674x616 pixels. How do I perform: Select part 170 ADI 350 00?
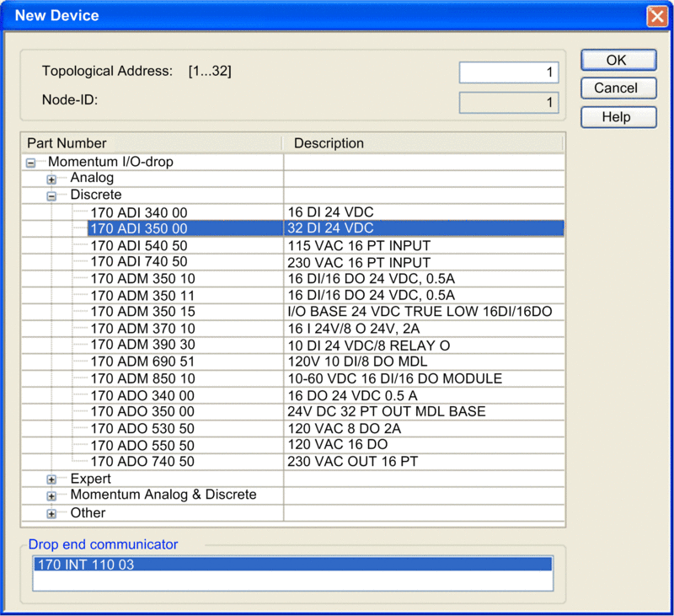tap(139, 228)
